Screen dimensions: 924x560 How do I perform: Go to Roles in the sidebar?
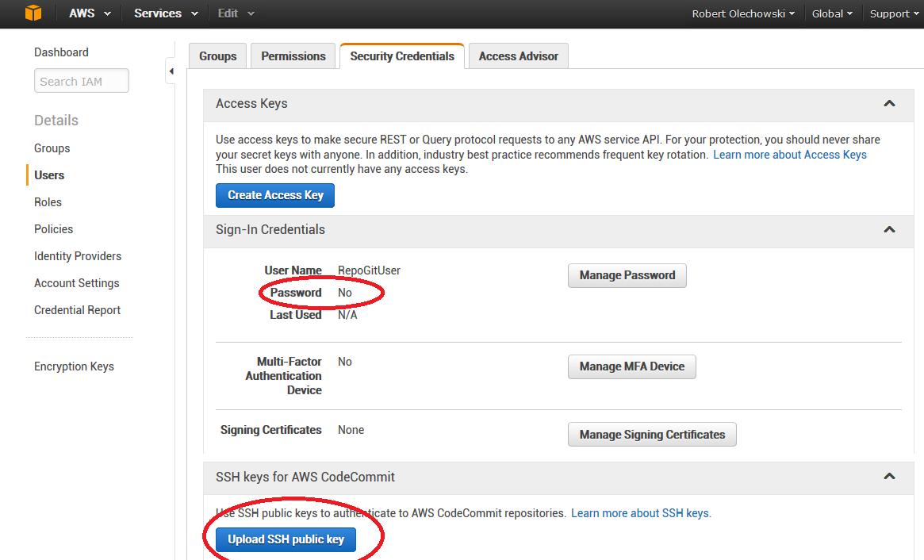48,202
